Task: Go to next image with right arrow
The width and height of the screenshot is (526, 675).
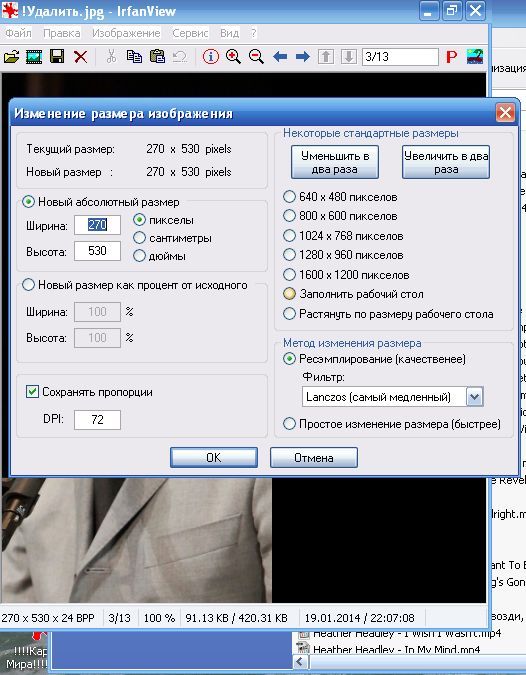Action: coord(303,56)
